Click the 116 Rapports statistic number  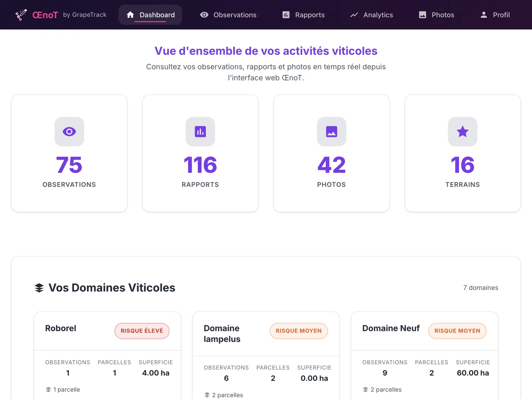pyautogui.click(x=200, y=165)
